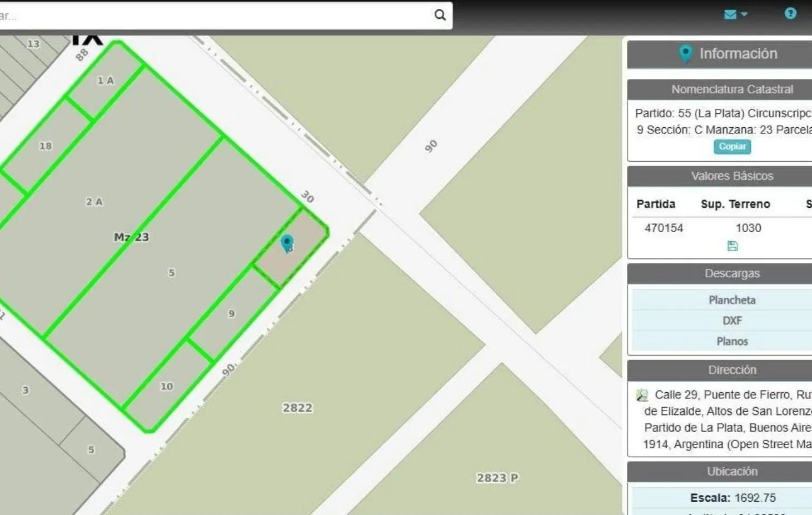Download the Plancheta file
This screenshot has height=515, width=812.
[x=732, y=300]
